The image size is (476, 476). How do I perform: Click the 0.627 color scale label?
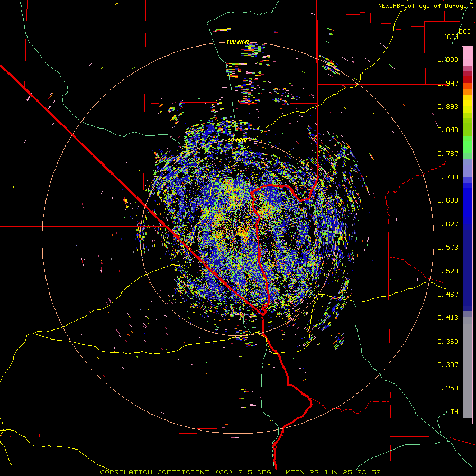click(x=448, y=224)
